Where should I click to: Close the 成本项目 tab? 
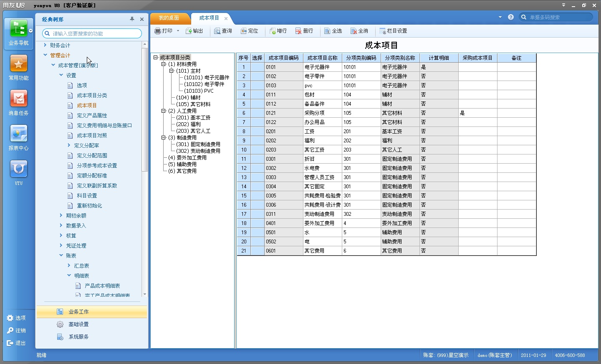[x=226, y=18]
